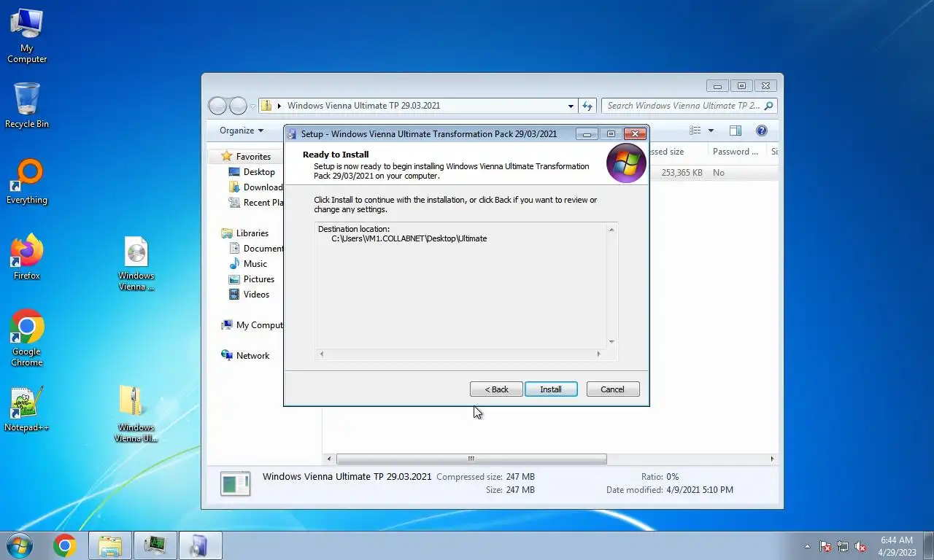Viewport: 934px width, 560px height.
Task: Click Install to begin installation
Action: click(x=551, y=389)
